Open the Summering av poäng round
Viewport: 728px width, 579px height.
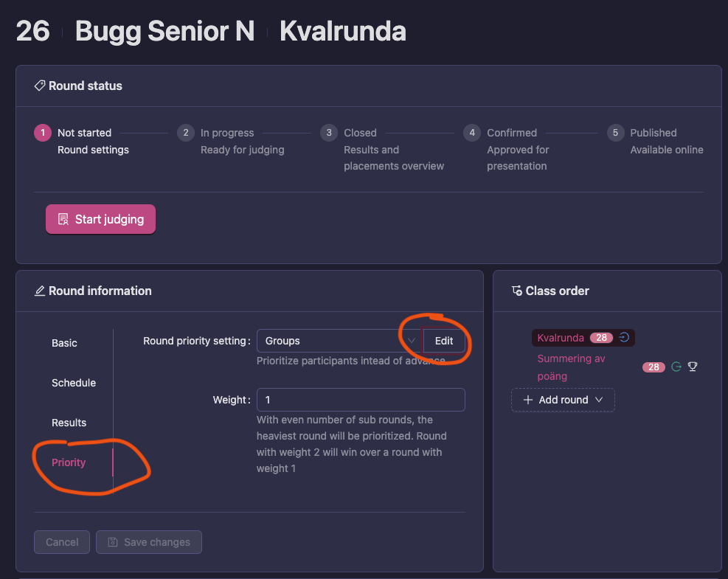[x=572, y=367]
